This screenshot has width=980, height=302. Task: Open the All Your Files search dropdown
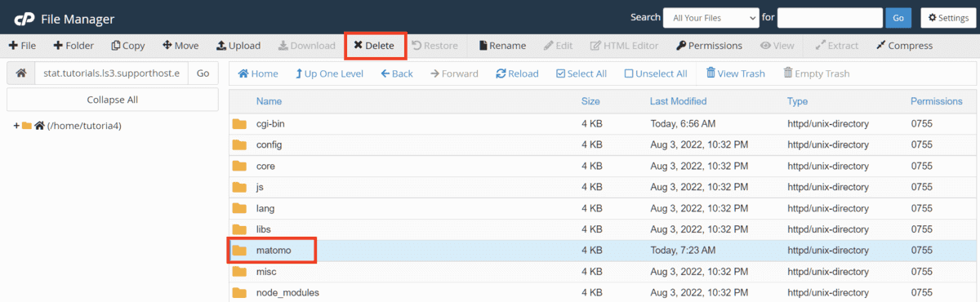click(x=710, y=18)
